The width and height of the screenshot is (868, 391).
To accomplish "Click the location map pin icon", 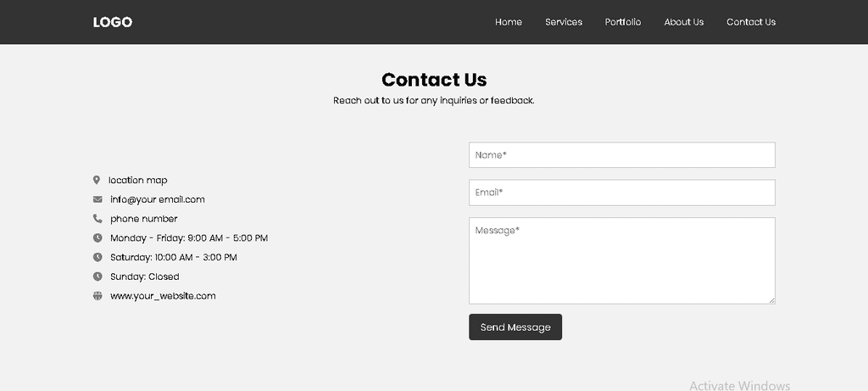I will pos(97,180).
